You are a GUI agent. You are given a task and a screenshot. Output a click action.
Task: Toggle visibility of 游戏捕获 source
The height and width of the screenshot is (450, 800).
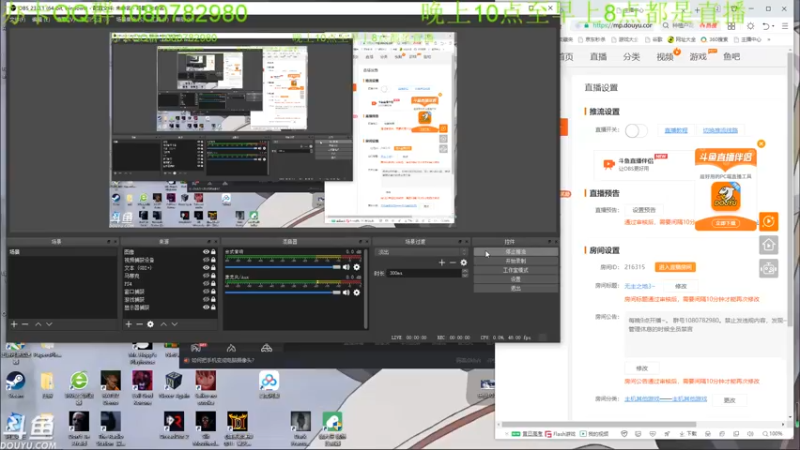point(206,299)
